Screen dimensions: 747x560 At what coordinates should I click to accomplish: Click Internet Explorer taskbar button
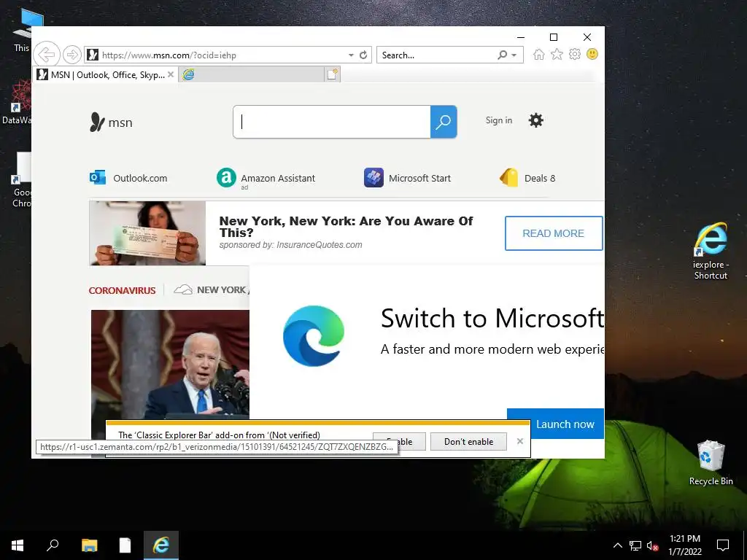click(x=161, y=545)
